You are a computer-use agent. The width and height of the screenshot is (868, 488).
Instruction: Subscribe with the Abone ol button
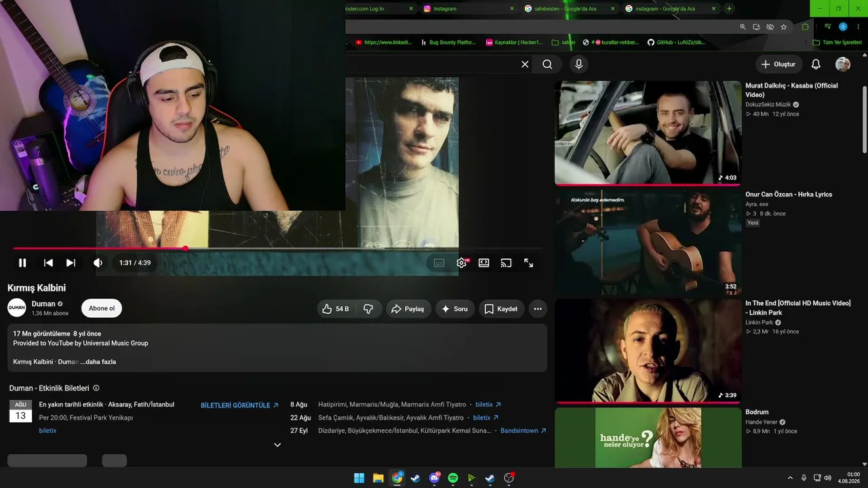click(x=102, y=308)
